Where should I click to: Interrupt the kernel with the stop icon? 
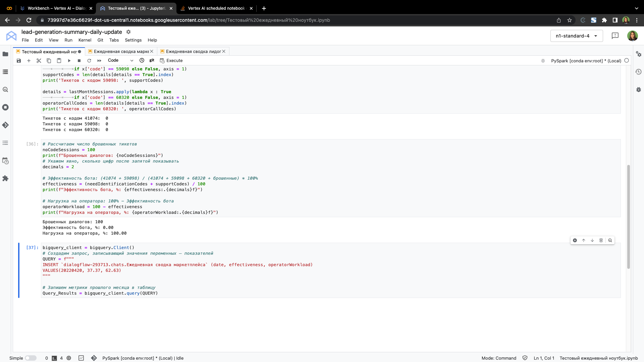[79, 61]
